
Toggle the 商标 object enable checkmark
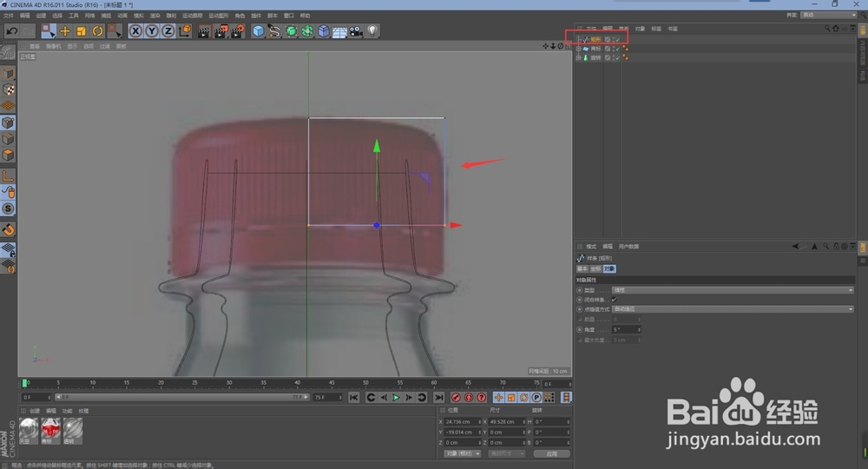coord(617,49)
